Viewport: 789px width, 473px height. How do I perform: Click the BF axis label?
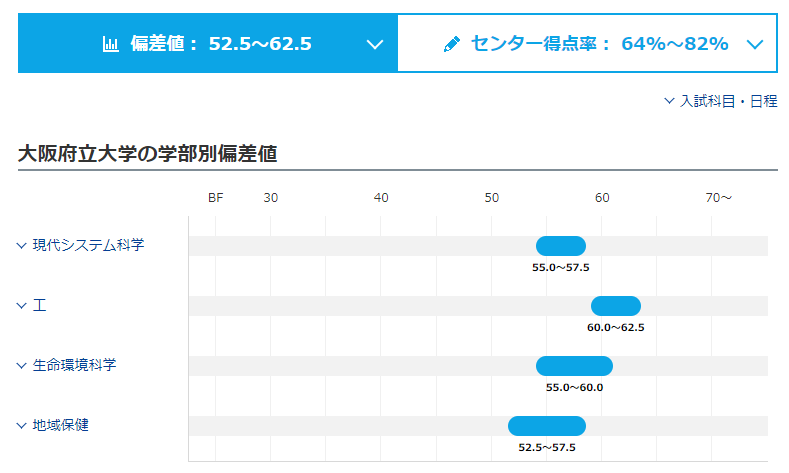215,198
